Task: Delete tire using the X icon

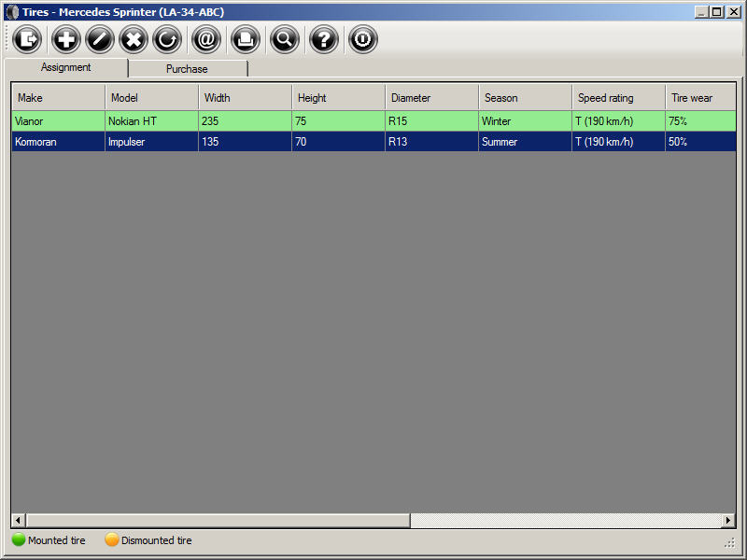Action: (134, 39)
